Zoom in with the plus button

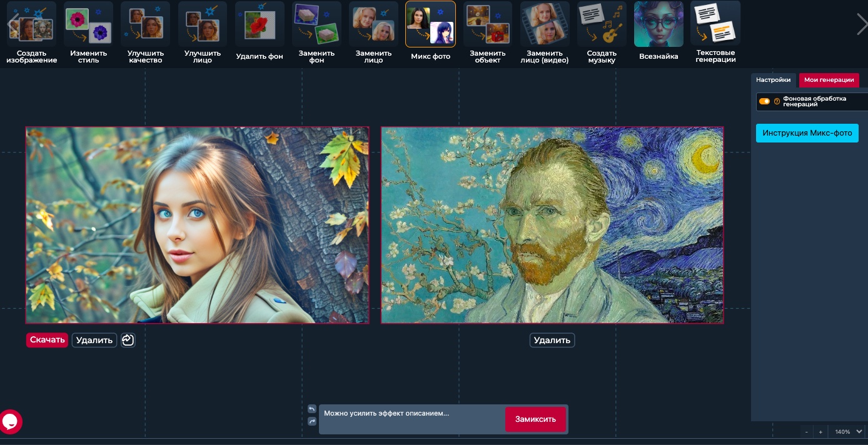[x=820, y=432]
